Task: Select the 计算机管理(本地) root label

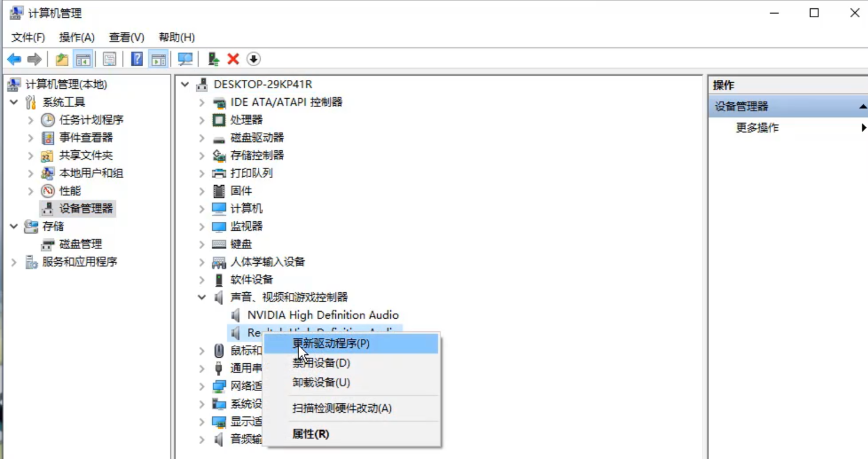Action: (66, 85)
